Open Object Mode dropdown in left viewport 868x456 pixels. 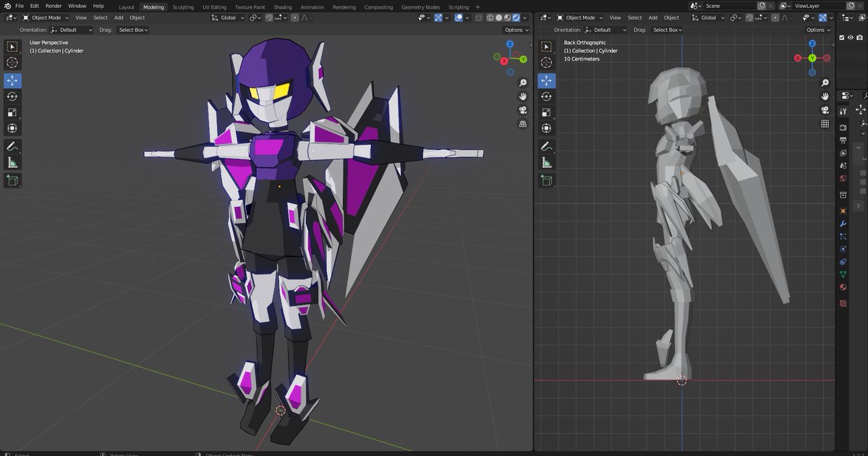(46, 17)
